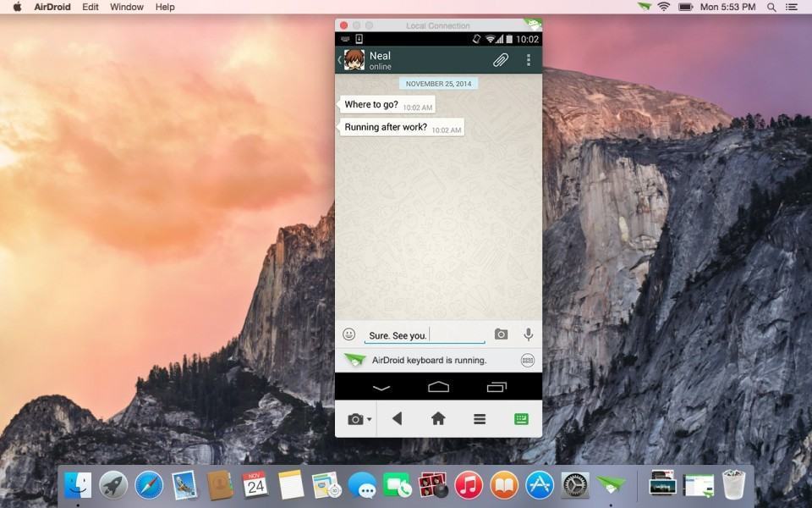The width and height of the screenshot is (812, 508).
Task: Tap the Android home navigation icon
Action: pyautogui.click(x=439, y=386)
